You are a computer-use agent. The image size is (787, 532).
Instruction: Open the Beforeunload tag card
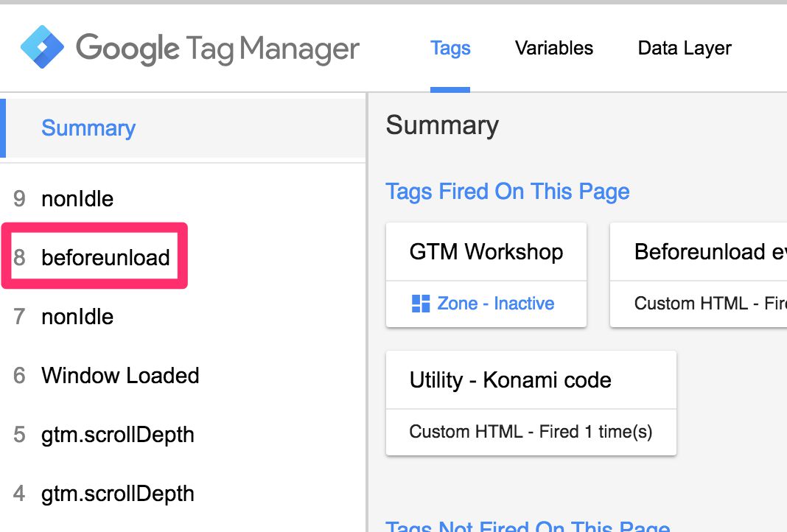698,275
